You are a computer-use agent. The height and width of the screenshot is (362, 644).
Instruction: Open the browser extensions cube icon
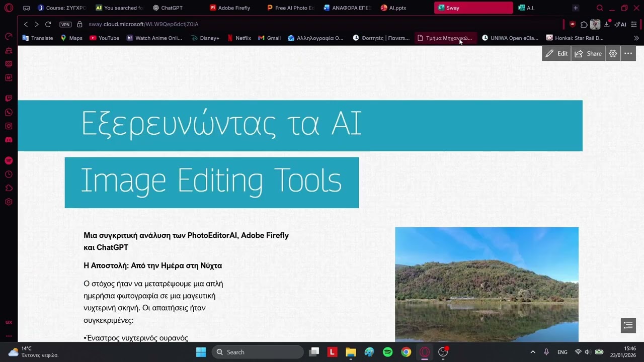point(584,24)
